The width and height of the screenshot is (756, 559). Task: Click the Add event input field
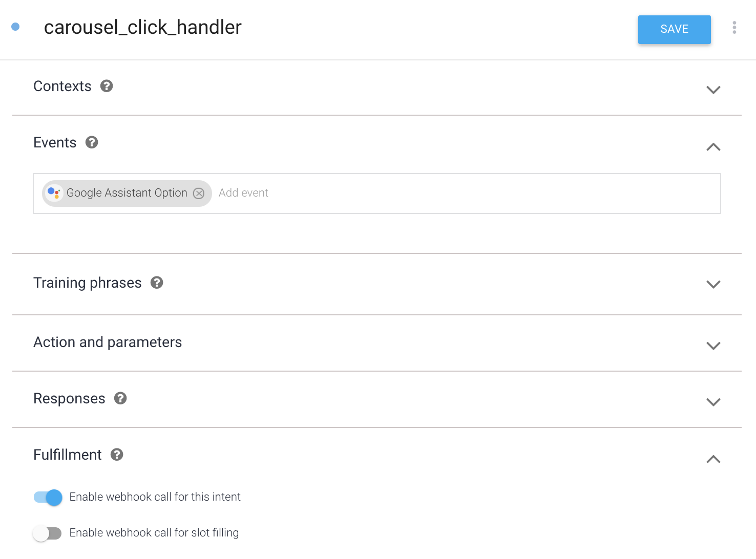(410, 193)
